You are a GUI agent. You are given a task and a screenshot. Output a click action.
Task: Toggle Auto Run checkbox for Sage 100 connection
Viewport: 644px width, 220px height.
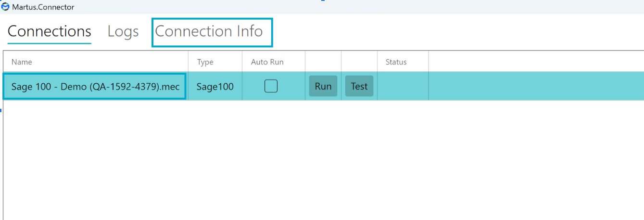[x=271, y=86]
